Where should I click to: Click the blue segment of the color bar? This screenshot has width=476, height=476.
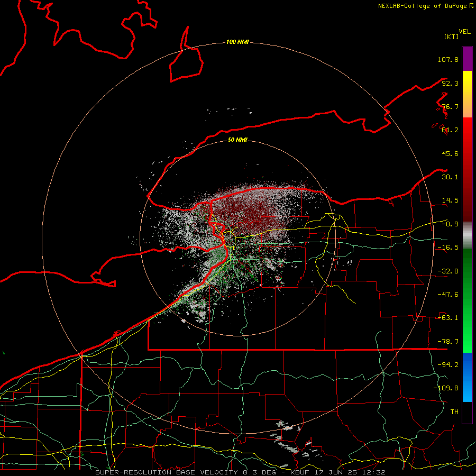(467, 377)
